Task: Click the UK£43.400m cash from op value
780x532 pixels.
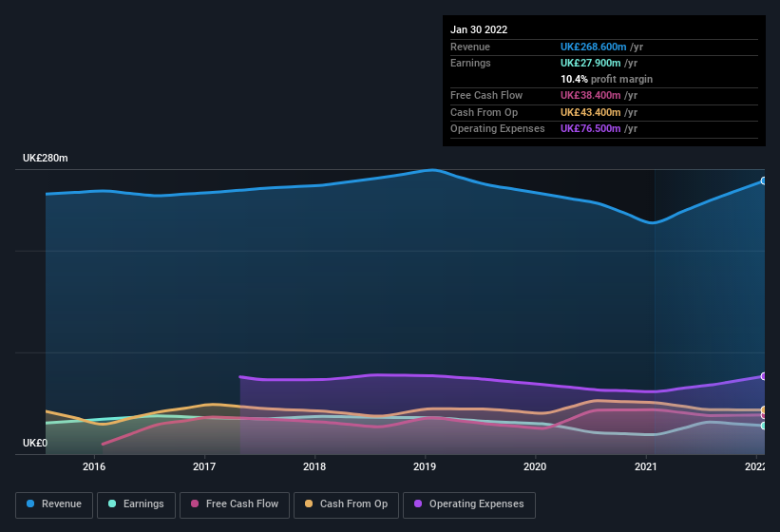Action: coord(591,112)
